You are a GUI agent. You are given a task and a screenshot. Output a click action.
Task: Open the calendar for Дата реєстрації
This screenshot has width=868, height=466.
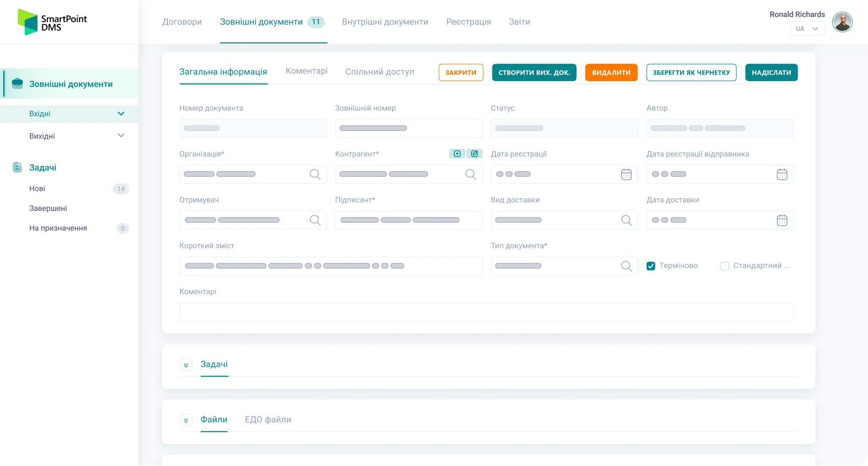point(626,174)
